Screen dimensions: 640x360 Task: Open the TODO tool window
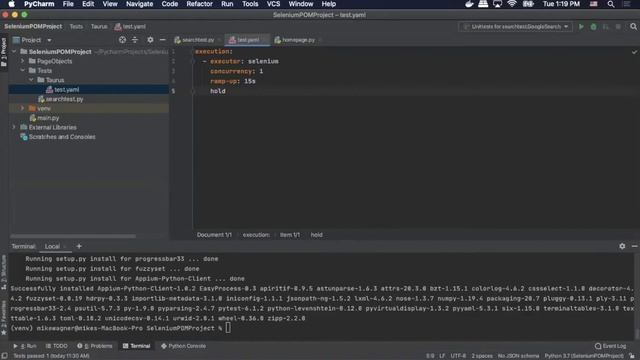[57, 346]
